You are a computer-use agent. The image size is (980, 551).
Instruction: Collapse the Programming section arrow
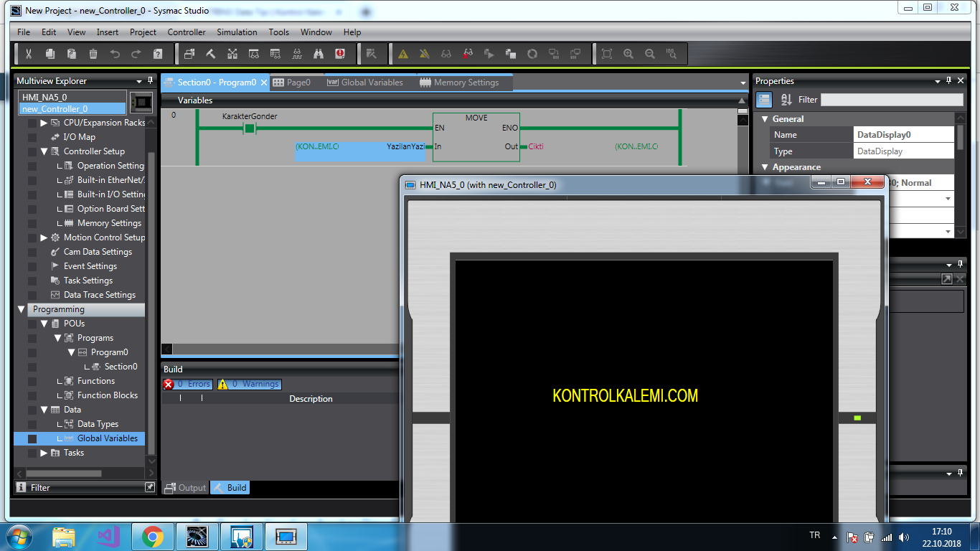[21, 309]
